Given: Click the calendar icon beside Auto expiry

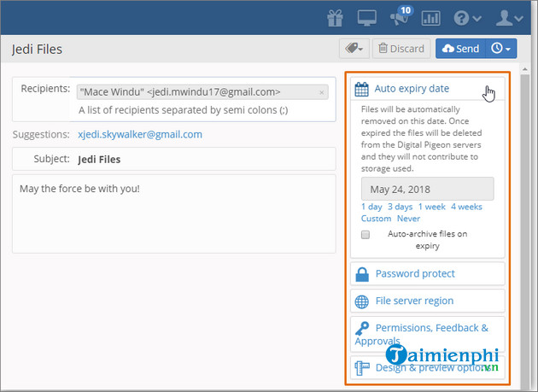Looking at the screenshot, I should click(361, 88).
